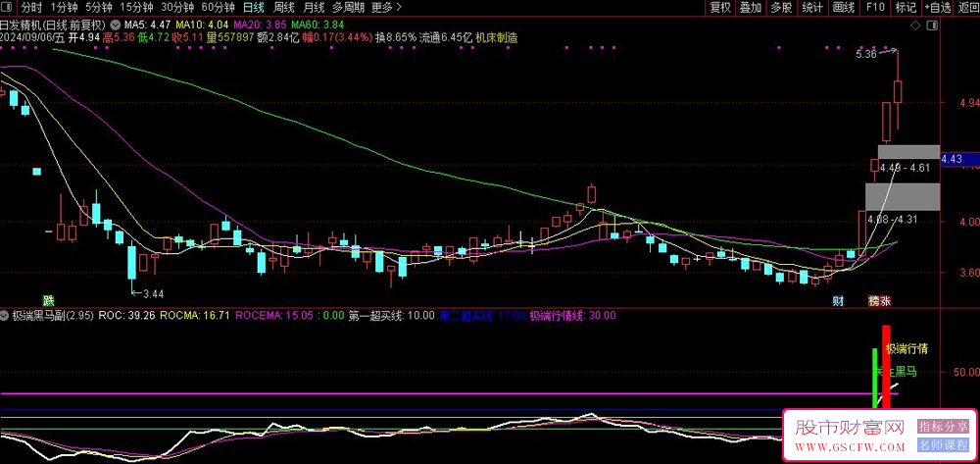Click the 叠加 overlay button
Viewport: 980px width, 464px height.
(751, 8)
